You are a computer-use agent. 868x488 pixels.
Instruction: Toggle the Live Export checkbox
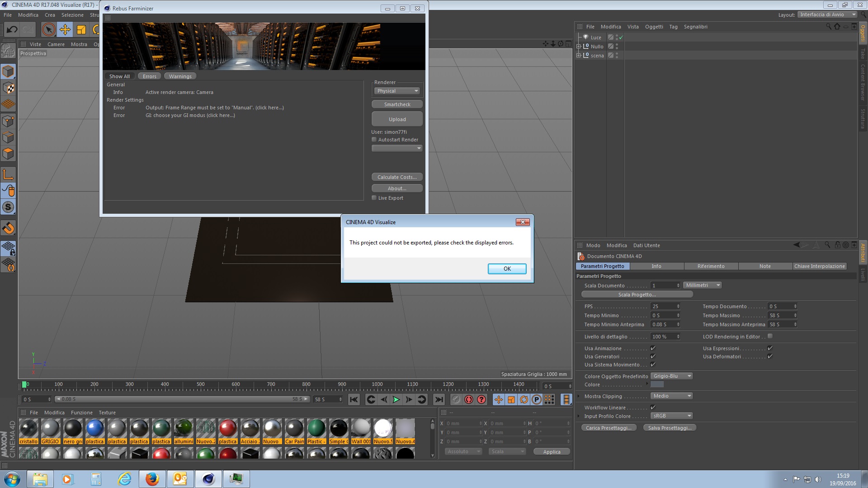374,198
